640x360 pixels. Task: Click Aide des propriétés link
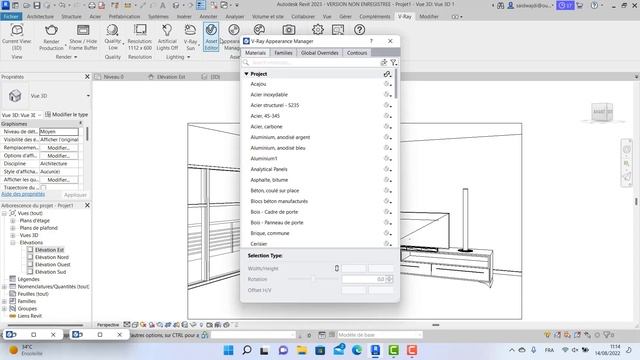pyautogui.click(x=23, y=194)
